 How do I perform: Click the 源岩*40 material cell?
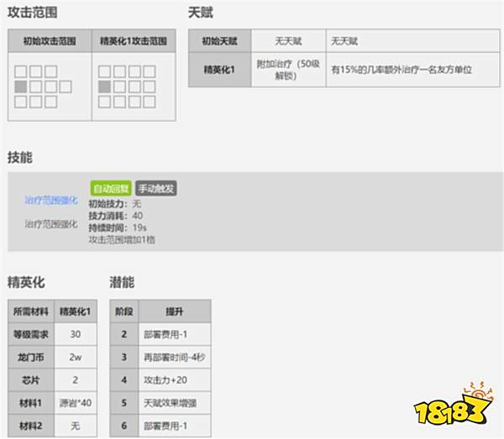point(76,403)
